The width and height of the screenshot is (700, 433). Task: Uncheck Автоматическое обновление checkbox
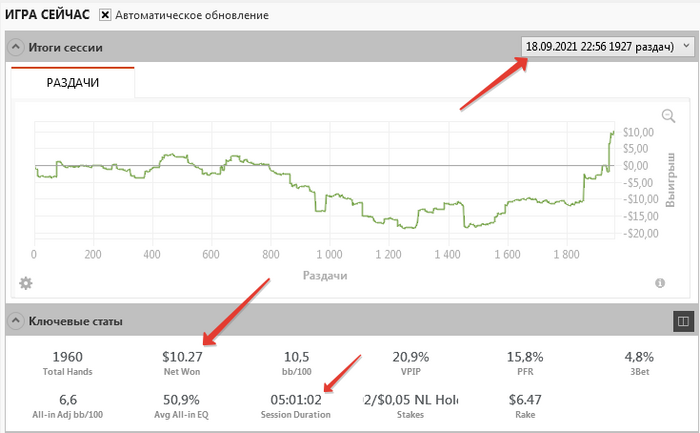point(105,16)
